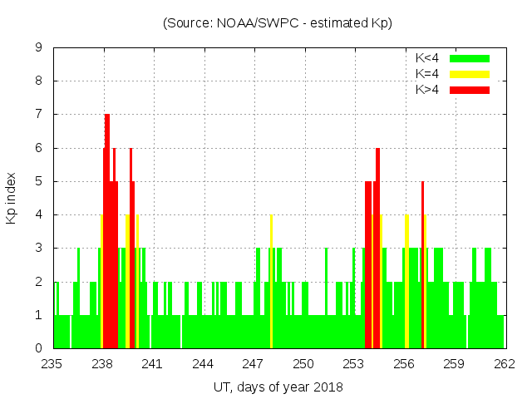Click the x-axis tick label 235
The image size is (532, 399).
[x=52, y=363]
